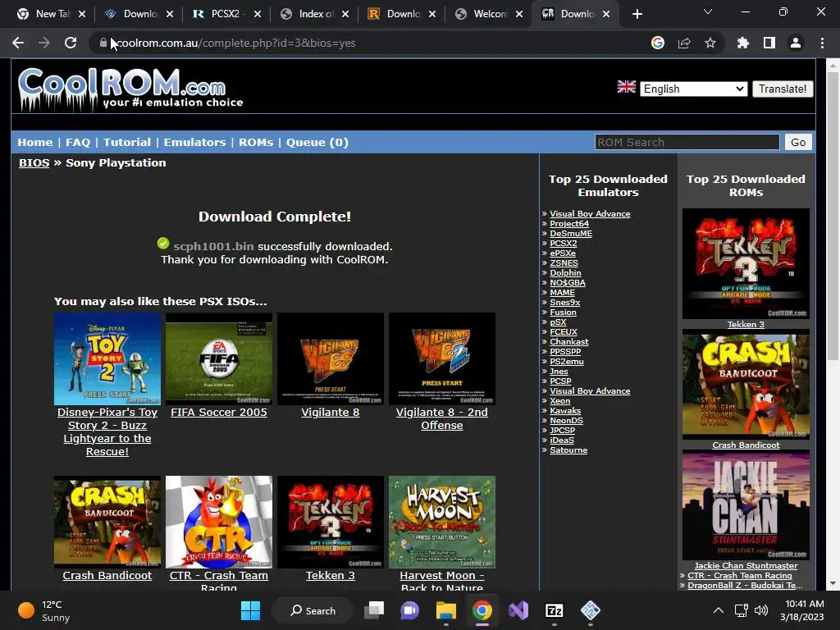Open the tab search chevron

pyautogui.click(x=708, y=11)
